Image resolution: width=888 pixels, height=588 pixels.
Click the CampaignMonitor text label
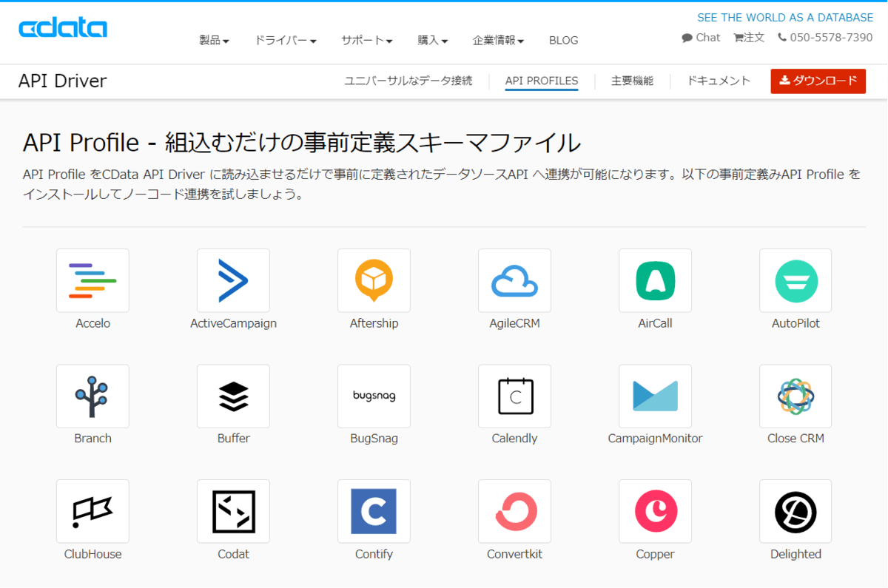point(655,439)
